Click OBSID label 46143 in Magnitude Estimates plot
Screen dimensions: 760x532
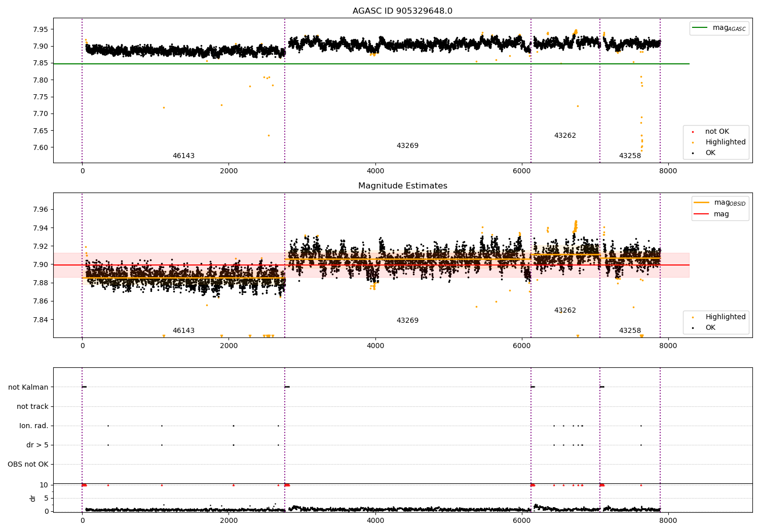(183, 331)
